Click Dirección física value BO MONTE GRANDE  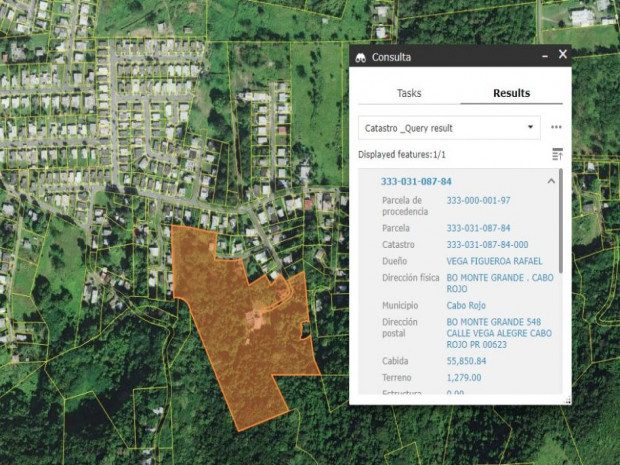pos(500,284)
